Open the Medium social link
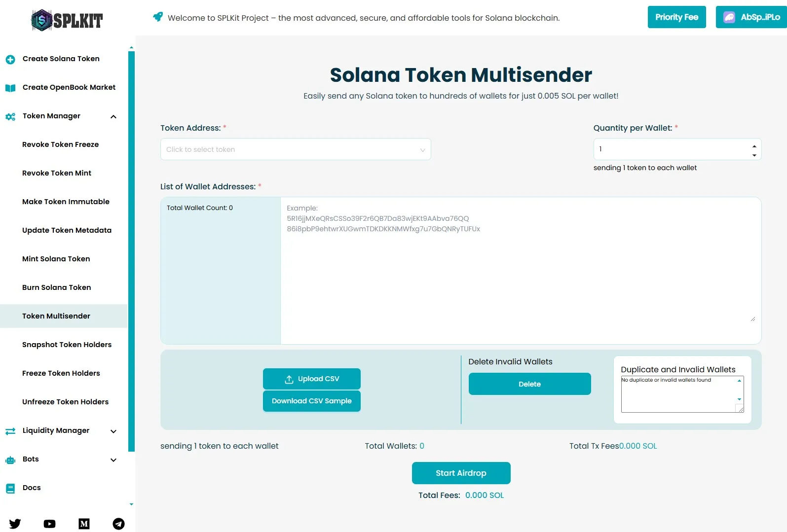787x532 pixels. tap(84, 524)
